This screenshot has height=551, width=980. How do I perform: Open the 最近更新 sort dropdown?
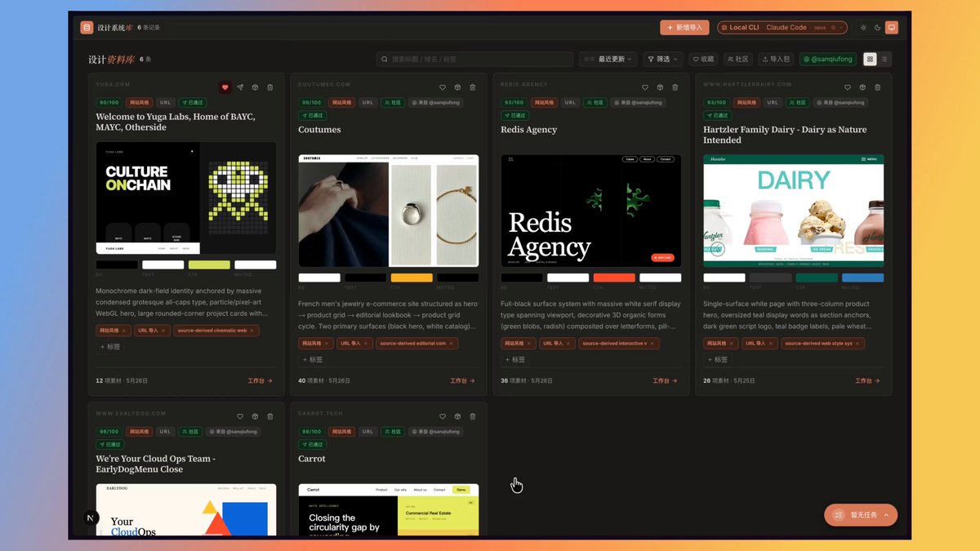click(x=608, y=59)
